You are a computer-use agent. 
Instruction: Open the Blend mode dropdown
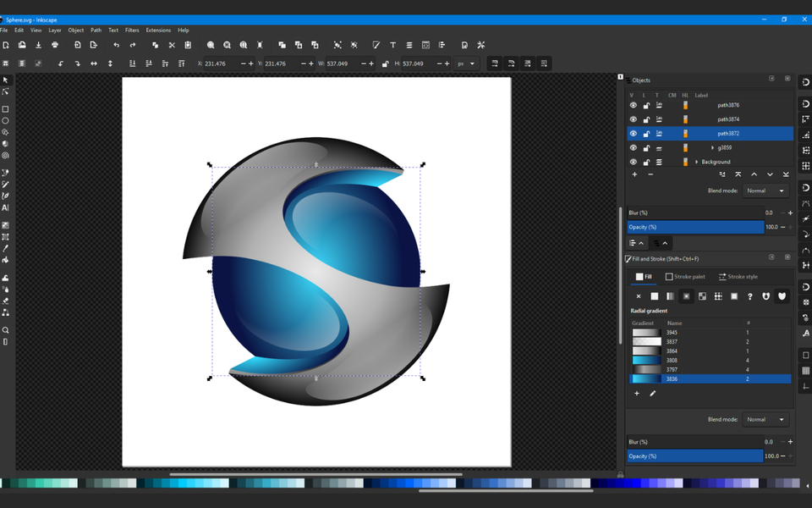(765, 190)
